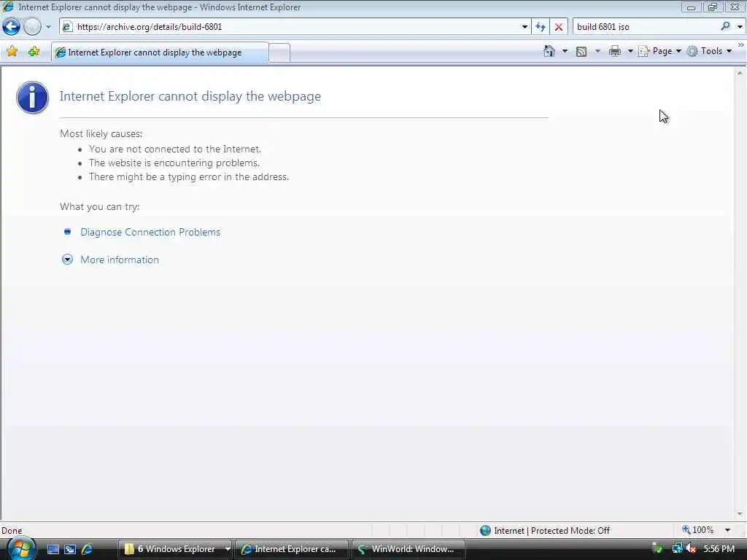Select the 'Internet Explorer cannot display' tab
Image resolution: width=747 pixels, height=560 pixels.
(160, 52)
